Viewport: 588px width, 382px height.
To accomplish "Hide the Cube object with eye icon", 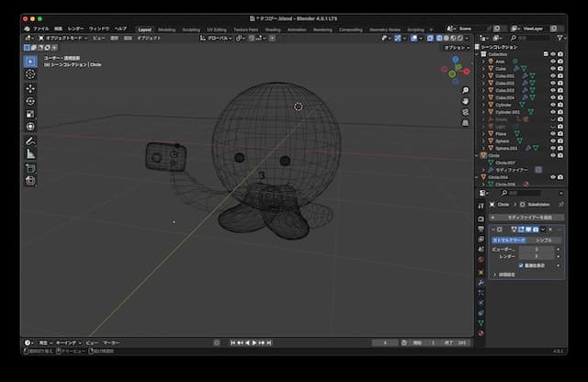I will pos(553,69).
